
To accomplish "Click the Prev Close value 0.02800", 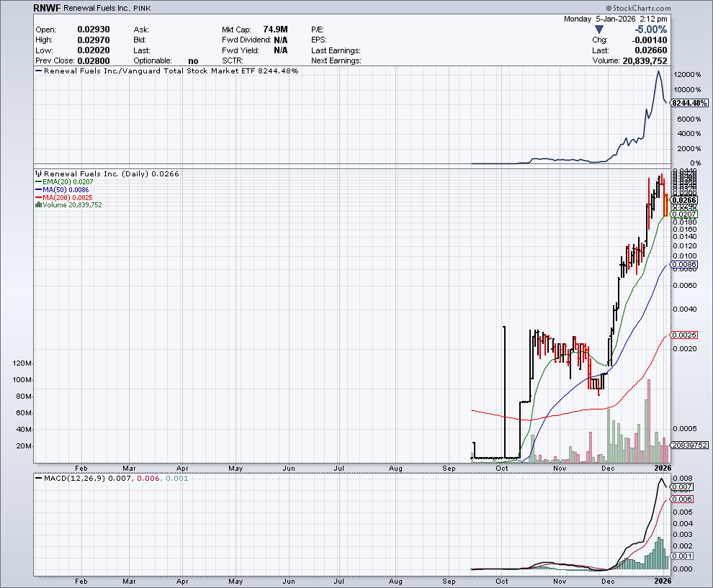I will tap(93, 61).
